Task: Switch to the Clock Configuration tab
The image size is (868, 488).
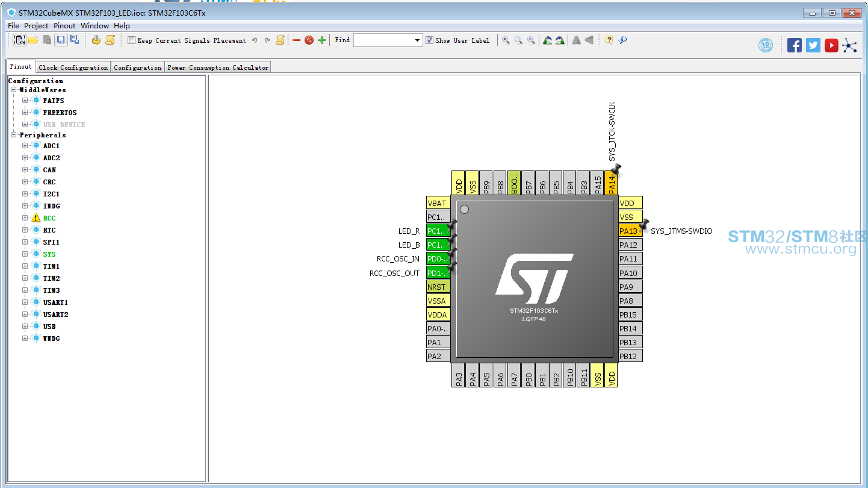Action: (73, 67)
